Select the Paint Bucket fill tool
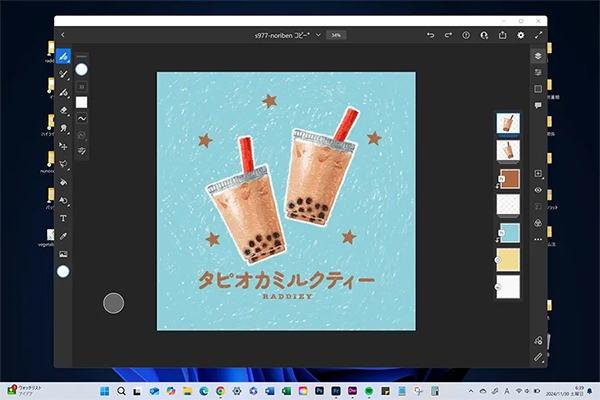600x400 pixels. [x=64, y=182]
